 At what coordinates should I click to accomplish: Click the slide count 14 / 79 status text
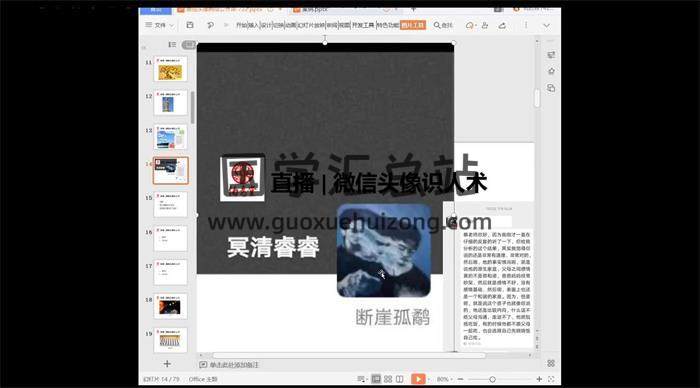(161, 379)
